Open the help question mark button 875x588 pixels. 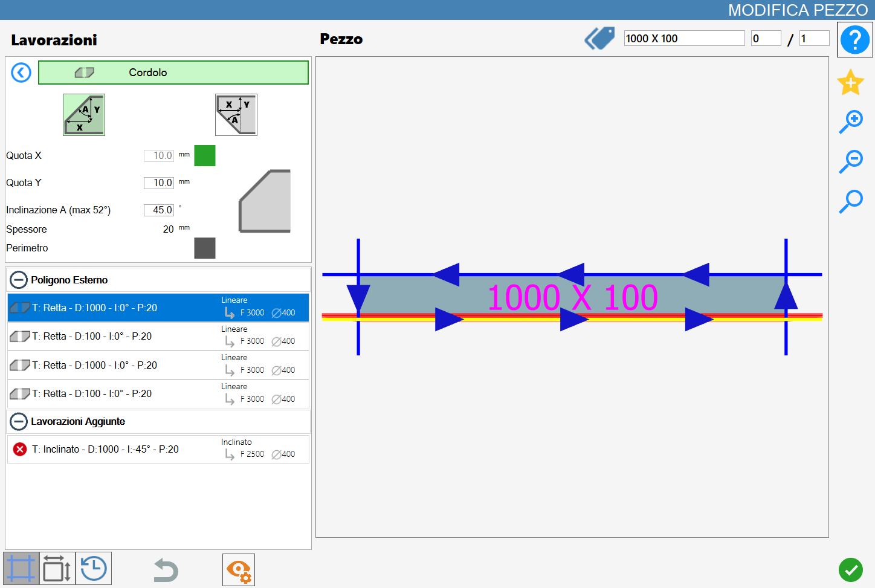point(855,40)
